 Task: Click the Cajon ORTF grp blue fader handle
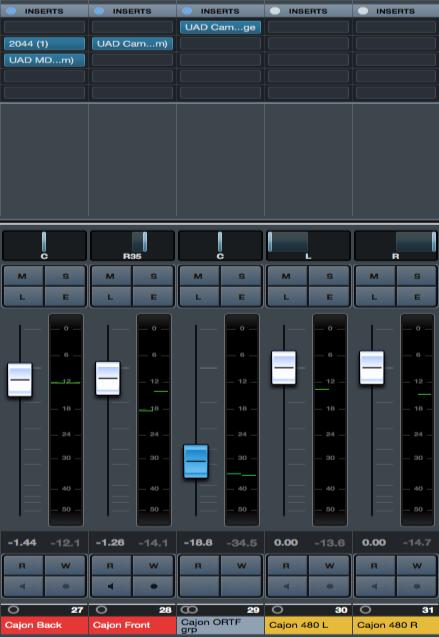click(x=196, y=462)
